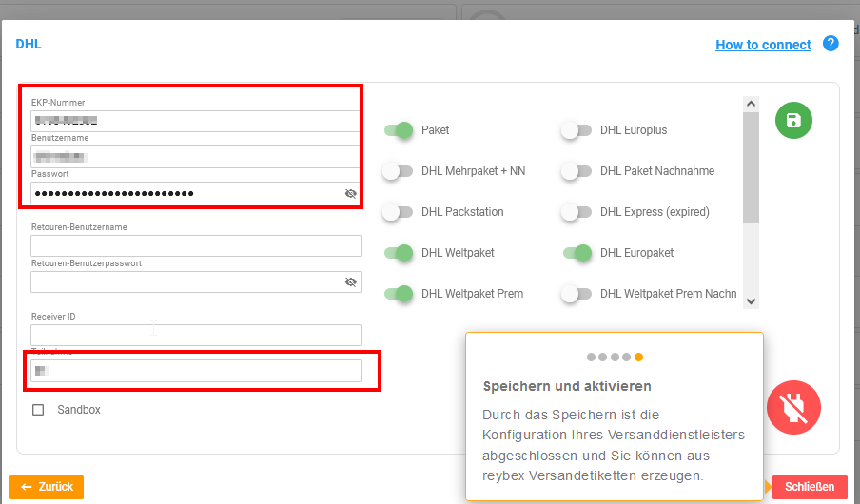Click the red Schließen button
The image size is (860, 504).
click(x=810, y=487)
